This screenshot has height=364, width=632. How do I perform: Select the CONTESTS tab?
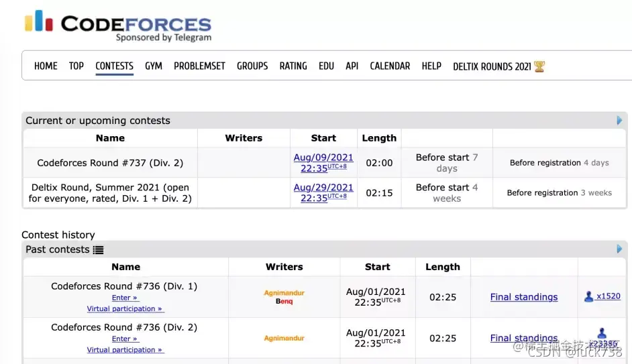(115, 66)
